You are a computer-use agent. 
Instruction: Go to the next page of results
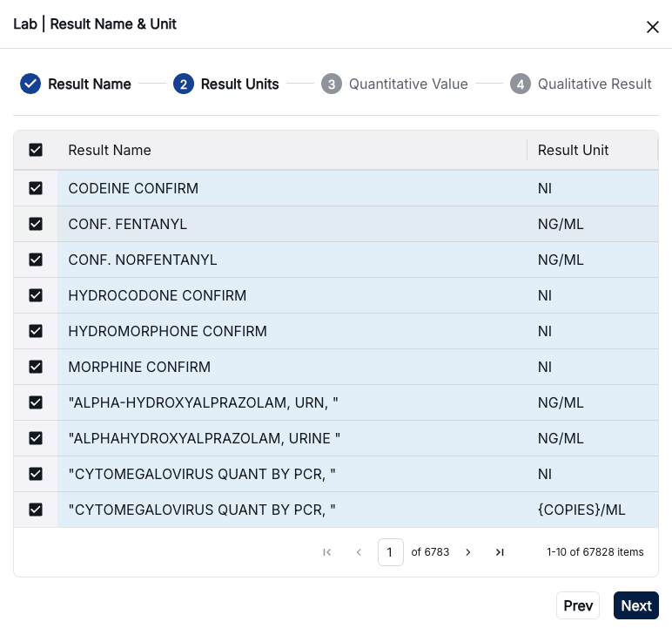468,552
